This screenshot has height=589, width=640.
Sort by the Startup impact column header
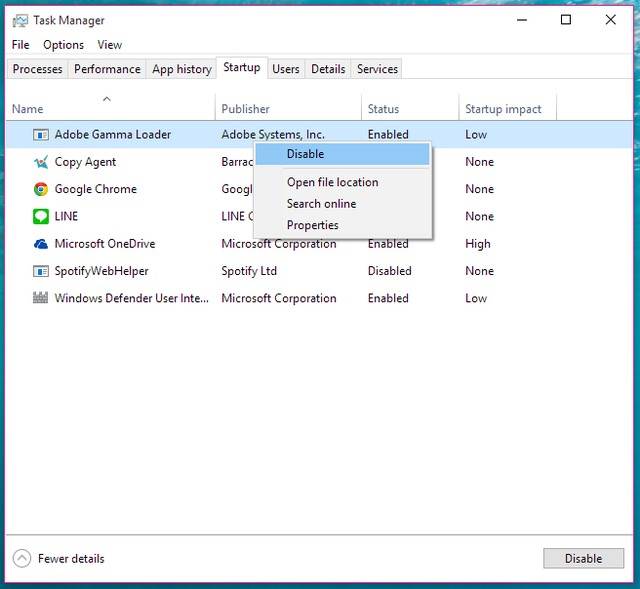pos(507,109)
